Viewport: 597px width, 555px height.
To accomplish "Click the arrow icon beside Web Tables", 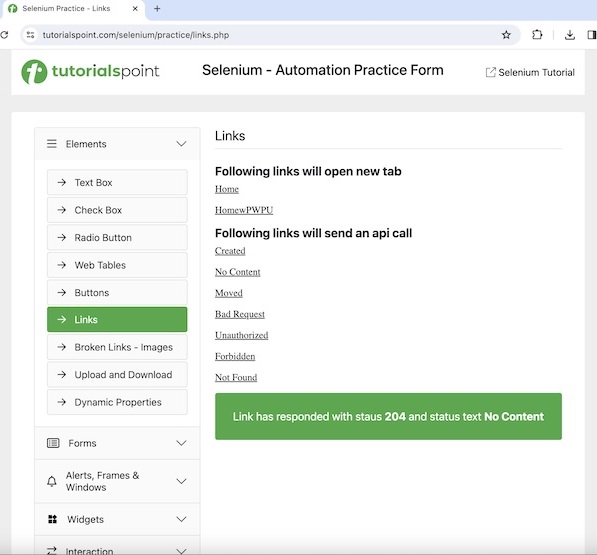I will pos(62,265).
